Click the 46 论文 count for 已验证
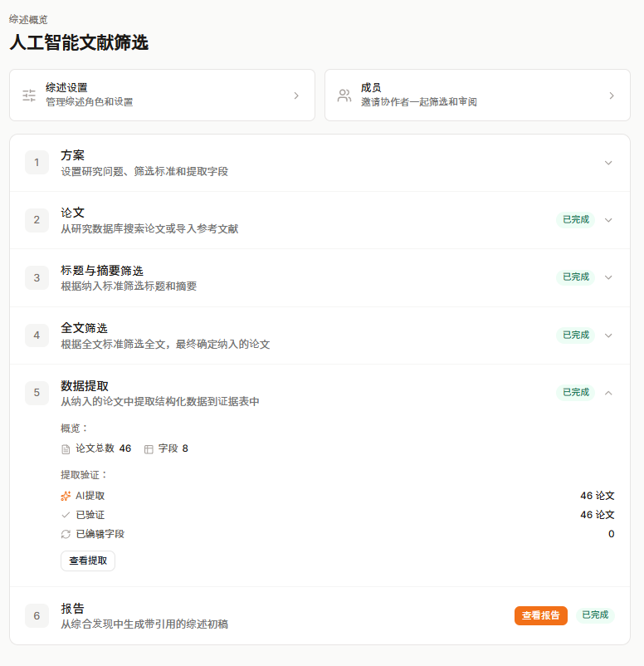 coord(598,515)
